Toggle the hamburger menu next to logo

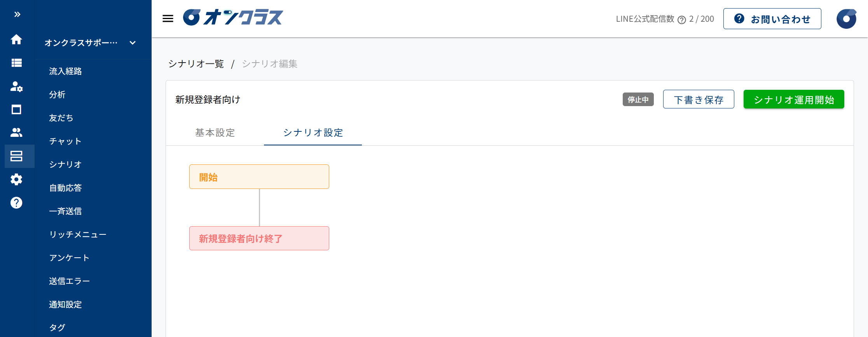[168, 18]
